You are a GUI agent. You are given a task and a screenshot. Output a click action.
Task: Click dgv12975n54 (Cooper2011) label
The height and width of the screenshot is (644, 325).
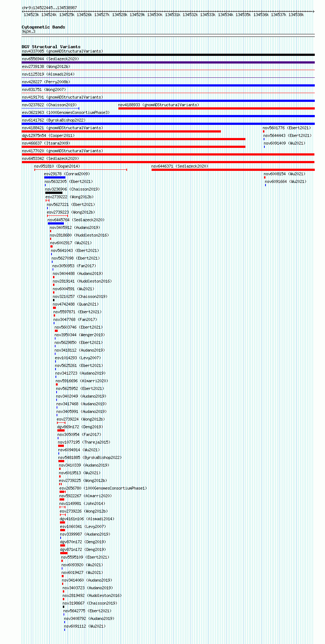(x=48, y=136)
